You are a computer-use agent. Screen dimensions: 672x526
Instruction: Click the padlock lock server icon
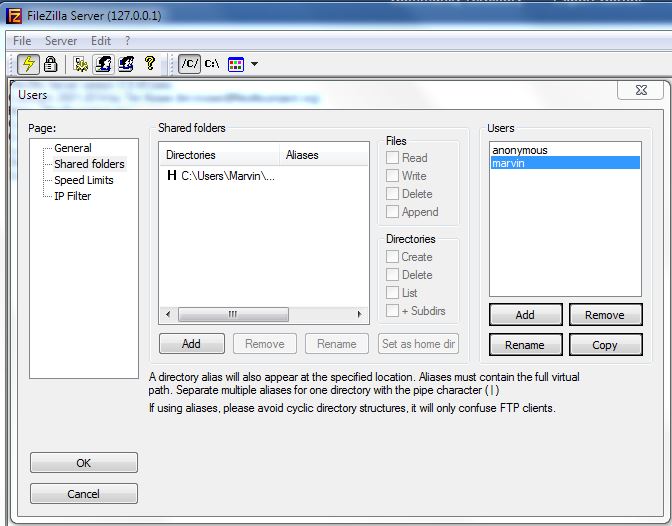coord(51,64)
